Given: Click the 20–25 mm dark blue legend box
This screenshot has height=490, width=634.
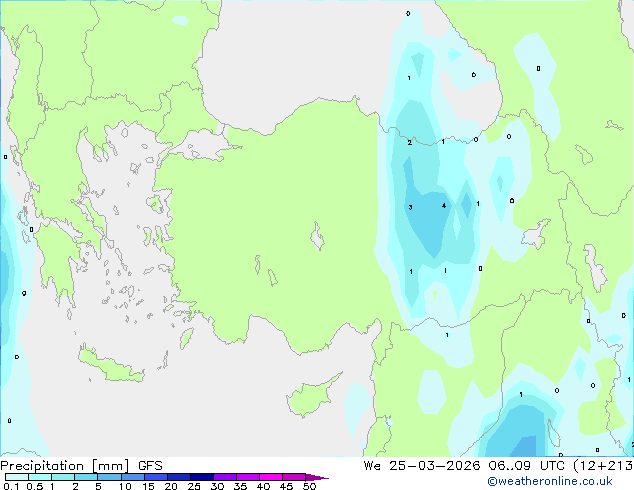Looking at the screenshot, I should (x=178, y=477).
